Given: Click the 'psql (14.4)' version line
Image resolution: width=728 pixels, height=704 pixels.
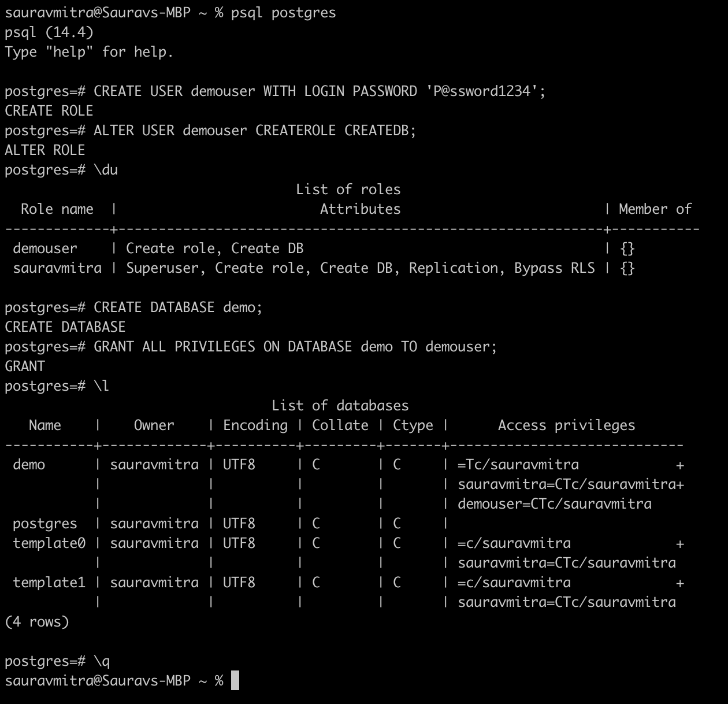Looking at the screenshot, I should click(49, 32).
